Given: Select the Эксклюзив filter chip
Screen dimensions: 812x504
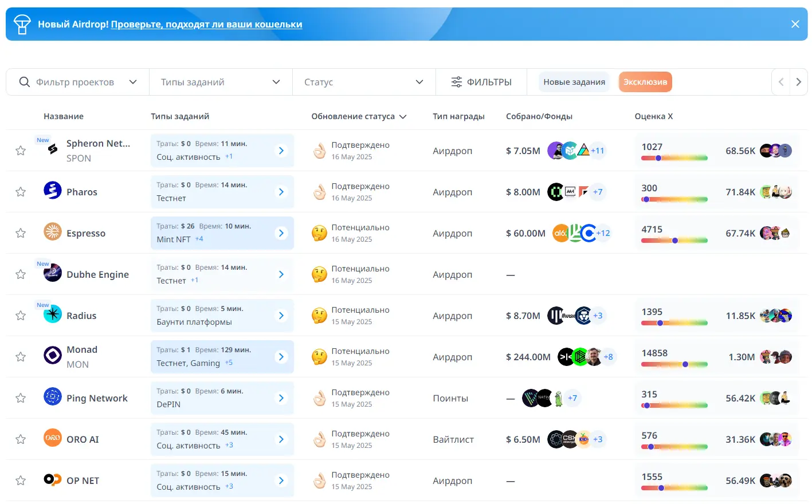Looking at the screenshot, I should click(645, 82).
